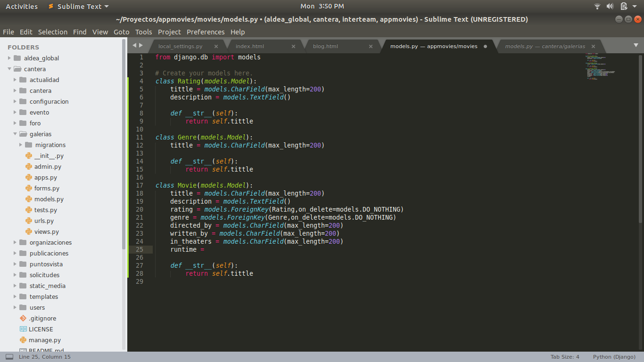Open the tab list dropdown arrow
644x362 pixels.
[x=636, y=45]
